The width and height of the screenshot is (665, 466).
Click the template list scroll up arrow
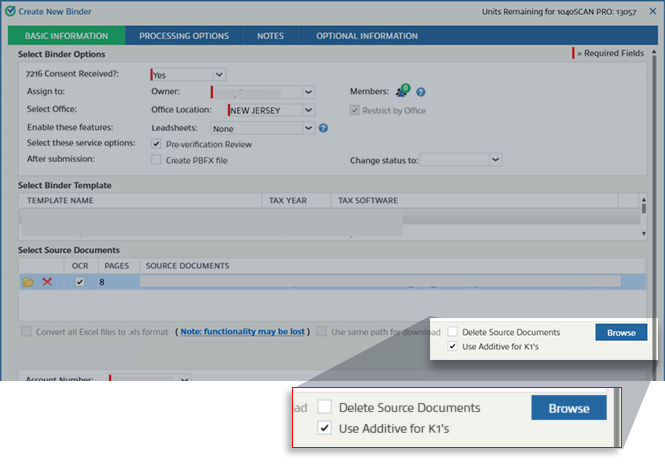(644, 199)
